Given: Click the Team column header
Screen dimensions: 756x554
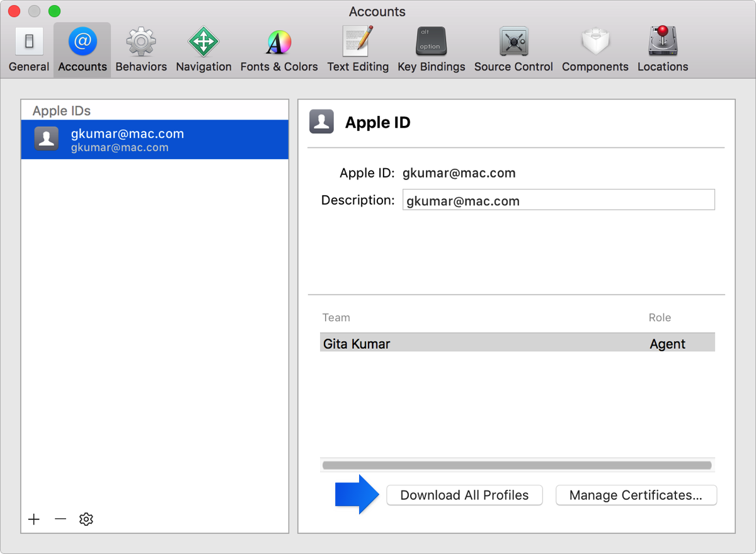Looking at the screenshot, I should [336, 317].
